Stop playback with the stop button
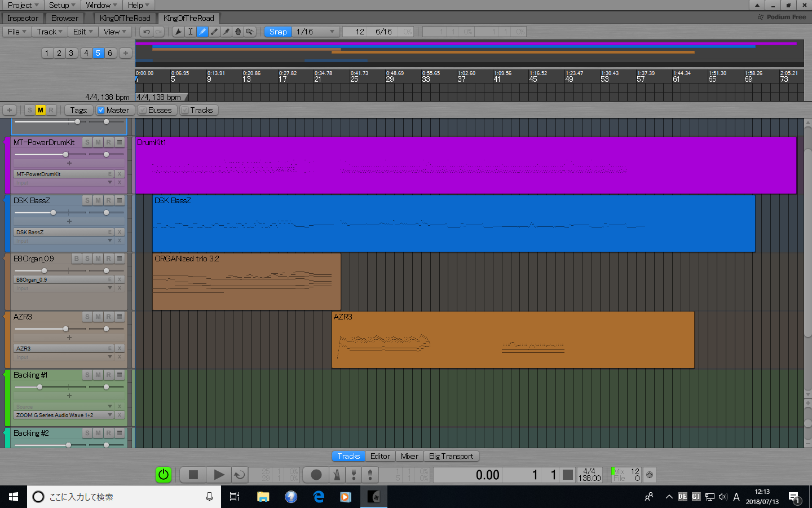Viewport: 812px width, 508px height. click(x=193, y=475)
